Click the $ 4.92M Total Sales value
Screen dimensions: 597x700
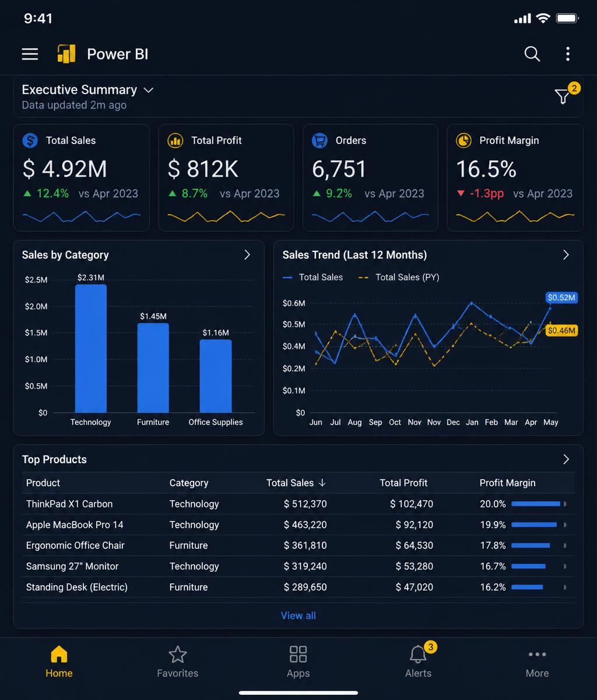pos(65,169)
